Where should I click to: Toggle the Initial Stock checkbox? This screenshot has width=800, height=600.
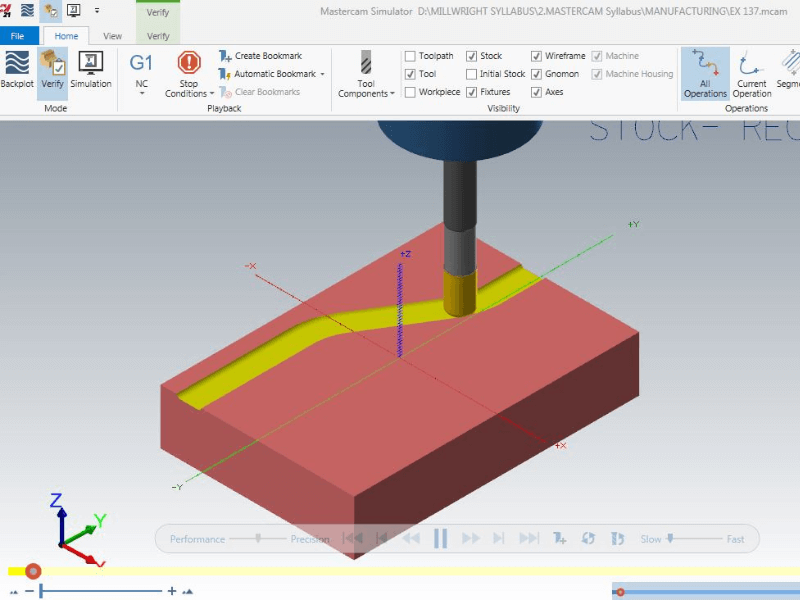pos(472,74)
